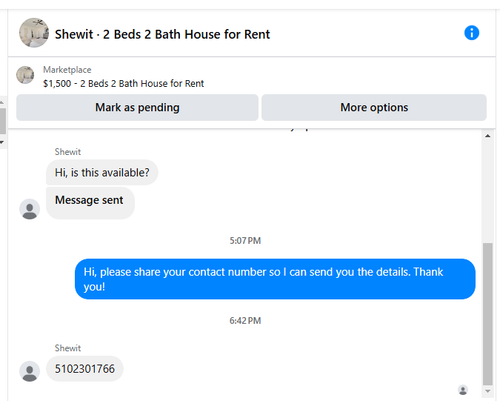Click the left panel scrollbar down arrow
Image resolution: width=500 pixels, height=401 pixels.
point(2,142)
